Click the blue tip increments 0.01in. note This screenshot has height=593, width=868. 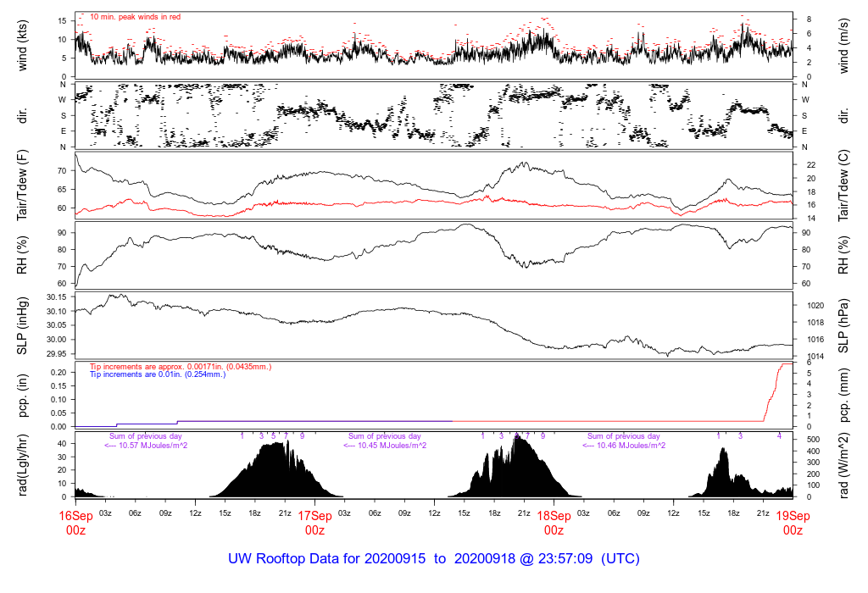coord(158,374)
